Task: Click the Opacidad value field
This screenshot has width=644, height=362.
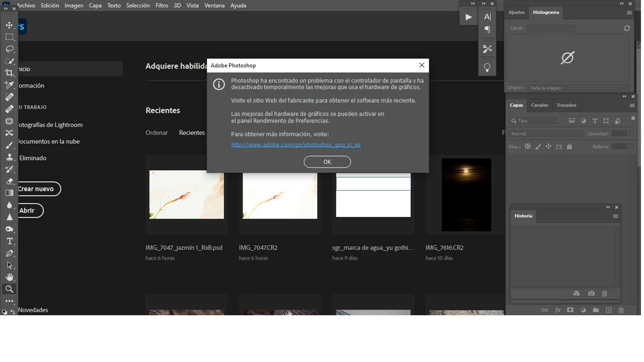Action: pyautogui.click(x=619, y=134)
